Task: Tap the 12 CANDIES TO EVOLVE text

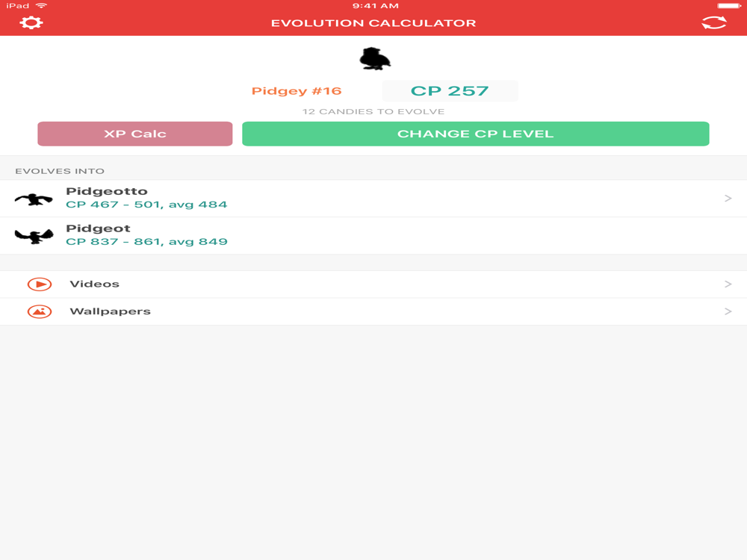Action: pos(373,111)
